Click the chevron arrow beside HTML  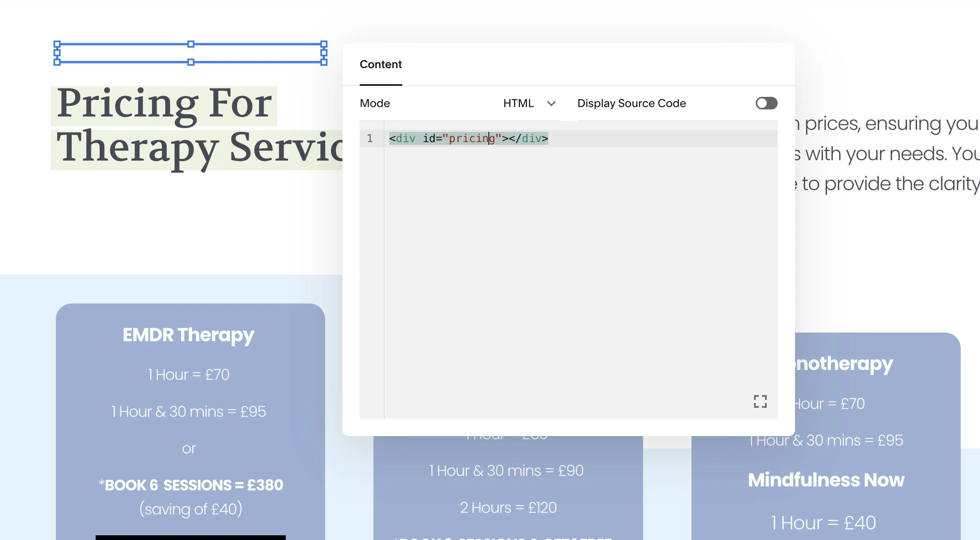click(x=551, y=103)
